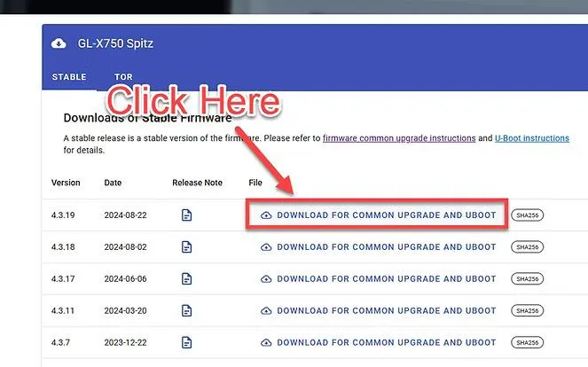Show SHA256 checksum for version 4.3.7
588x367 pixels.
(528, 343)
